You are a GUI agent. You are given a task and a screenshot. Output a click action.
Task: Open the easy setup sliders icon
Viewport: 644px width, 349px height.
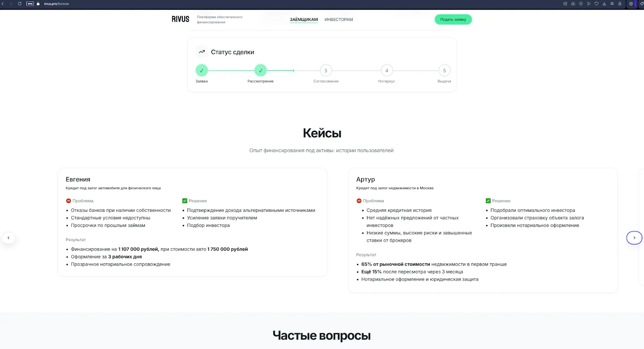click(x=612, y=4)
